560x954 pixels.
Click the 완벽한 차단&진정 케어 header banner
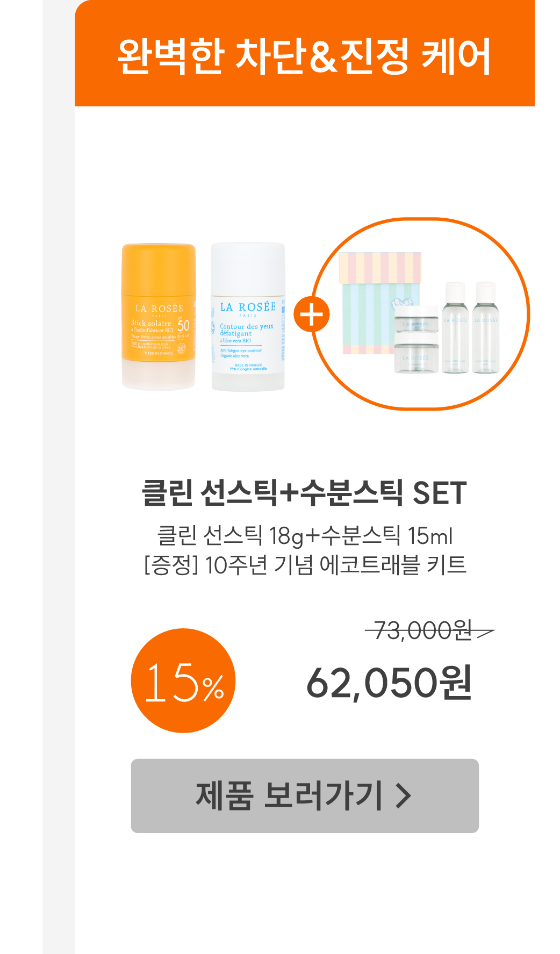click(x=304, y=55)
